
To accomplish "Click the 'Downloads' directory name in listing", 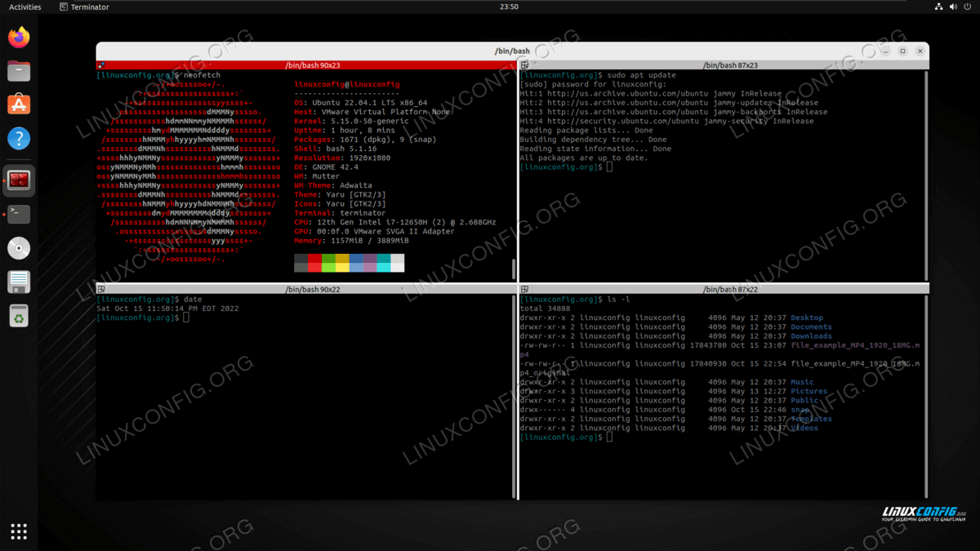I will pyautogui.click(x=811, y=336).
